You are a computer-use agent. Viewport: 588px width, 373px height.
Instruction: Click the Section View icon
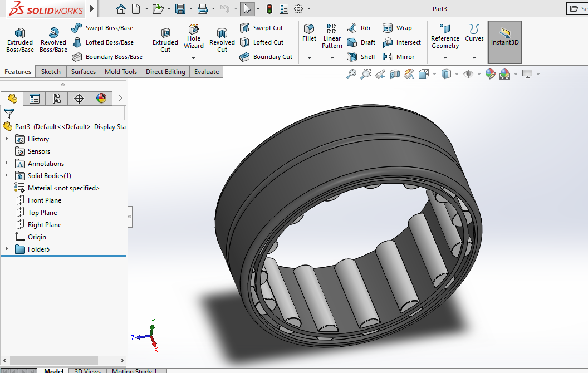click(394, 74)
